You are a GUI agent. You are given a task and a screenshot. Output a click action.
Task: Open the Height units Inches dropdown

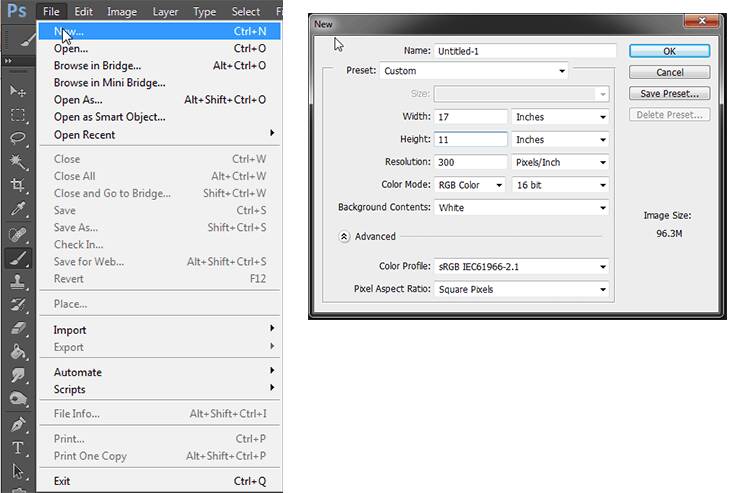pos(560,140)
